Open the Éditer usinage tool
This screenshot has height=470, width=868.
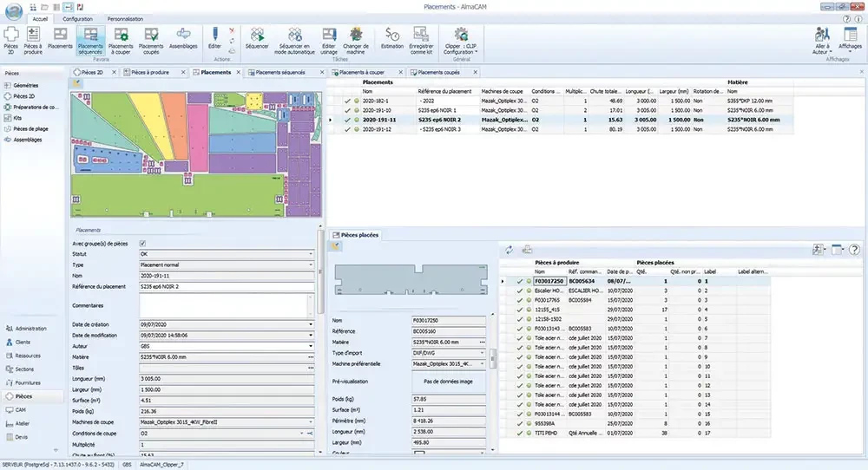[328, 37]
